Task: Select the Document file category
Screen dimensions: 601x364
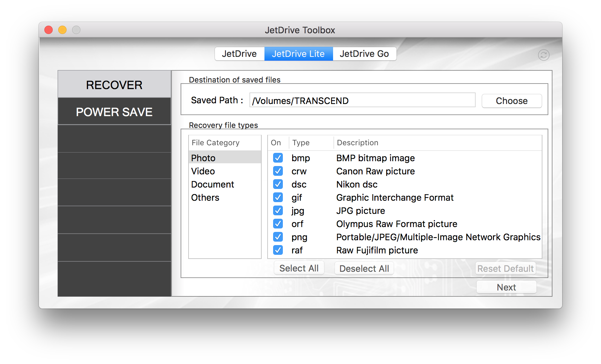Action: (225, 184)
